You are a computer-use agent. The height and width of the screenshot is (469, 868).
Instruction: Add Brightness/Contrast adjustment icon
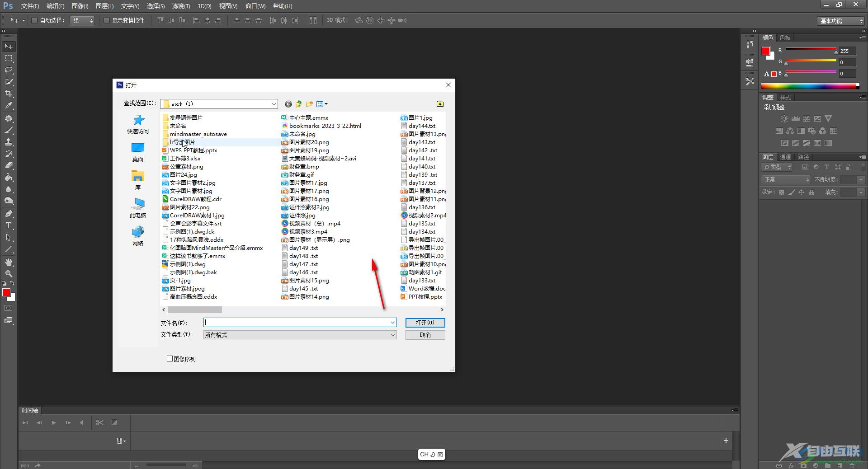click(784, 119)
